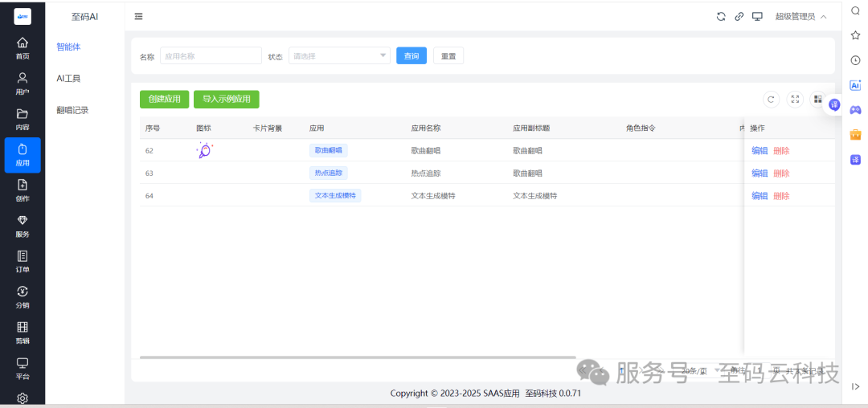The height and width of the screenshot is (408, 868).
Task: Collapse the browser sidebar with arrow icon
Action: coord(855,386)
